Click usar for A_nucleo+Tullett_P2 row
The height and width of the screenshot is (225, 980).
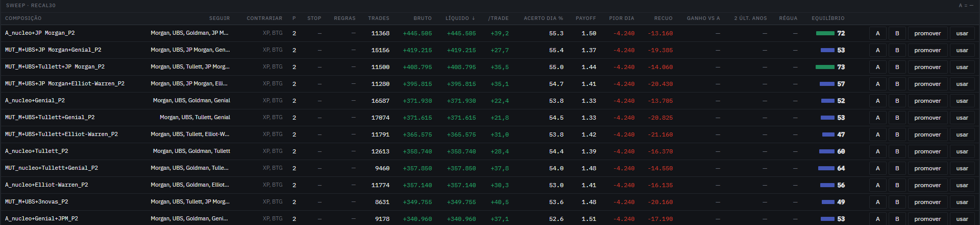tap(962, 151)
